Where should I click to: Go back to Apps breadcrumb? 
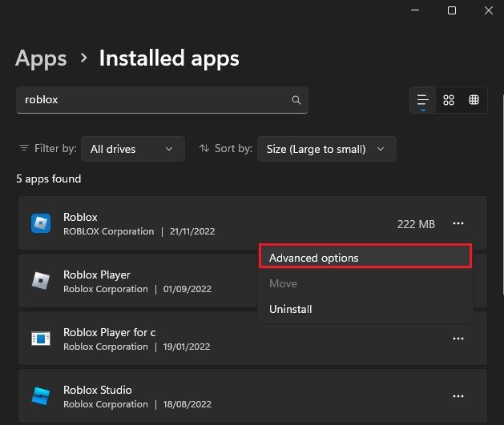(41, 58)
